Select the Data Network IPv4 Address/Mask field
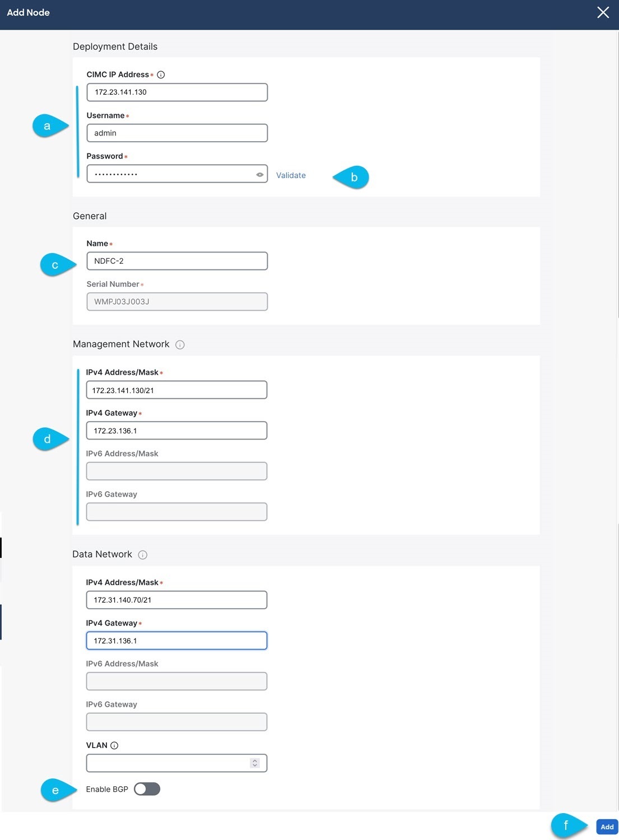Screen dimensions: 619x840 point(176,599)
